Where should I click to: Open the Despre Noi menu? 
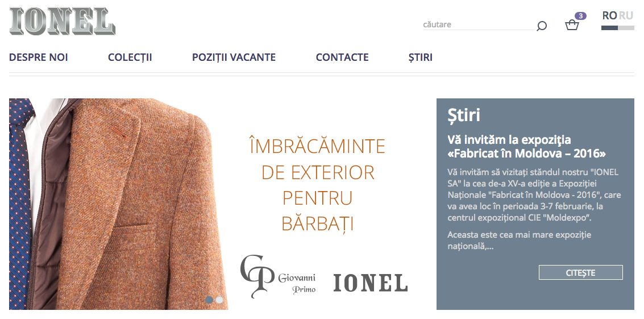[39, 57]
